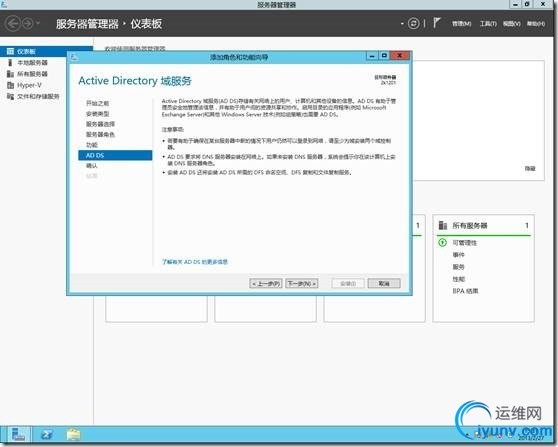The height and width of the screenshot is (447, 558).
Task: Click the green manageability status icon
Action: [x=442, y=243]
